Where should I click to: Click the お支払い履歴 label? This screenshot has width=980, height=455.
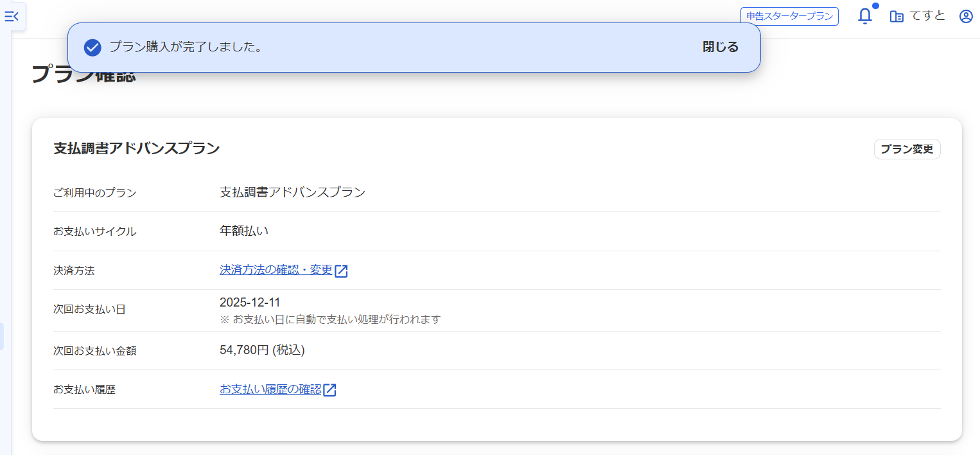click(x=84, y=390)
